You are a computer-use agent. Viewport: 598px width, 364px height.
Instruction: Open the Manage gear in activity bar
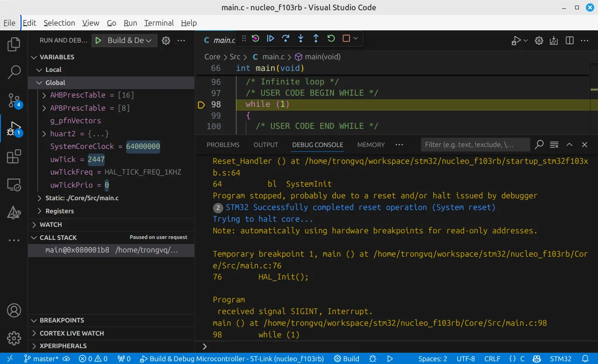(14, 338)
